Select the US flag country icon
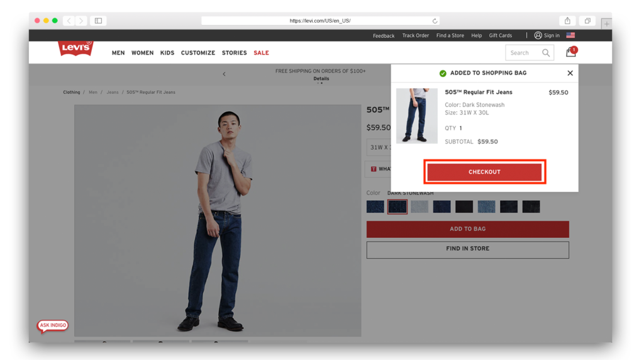The width and height of the screenshot is (644, 360). [x=570, y=35]
